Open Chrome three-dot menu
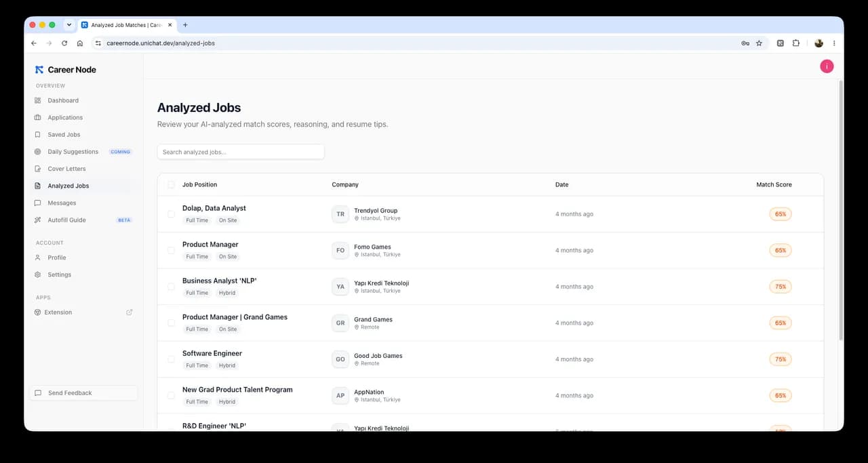 coord(834,43)
